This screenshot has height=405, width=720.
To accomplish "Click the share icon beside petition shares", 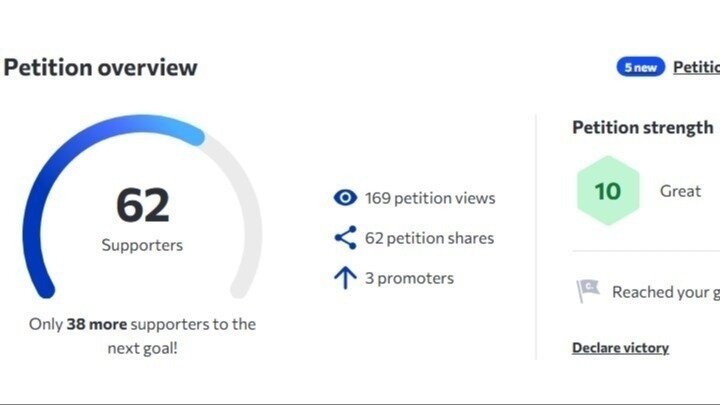I will (x=345, y=237).
